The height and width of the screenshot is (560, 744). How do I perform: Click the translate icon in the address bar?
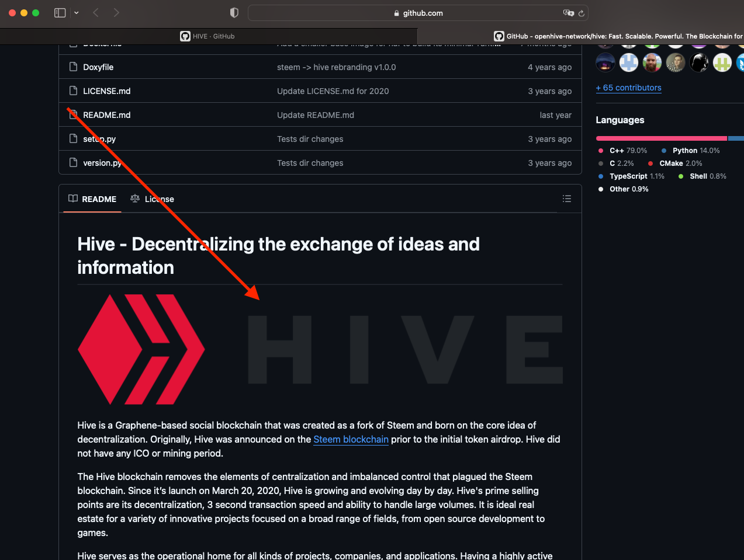[x=568, y=13]
